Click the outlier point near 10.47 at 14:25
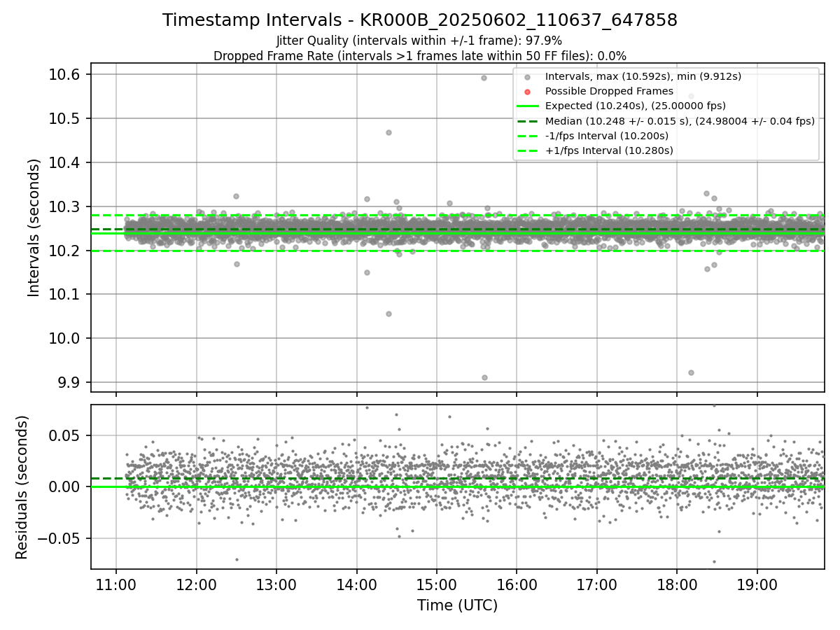Image resolution: width=840 pixels, height=630 pixels. (388, 132)
